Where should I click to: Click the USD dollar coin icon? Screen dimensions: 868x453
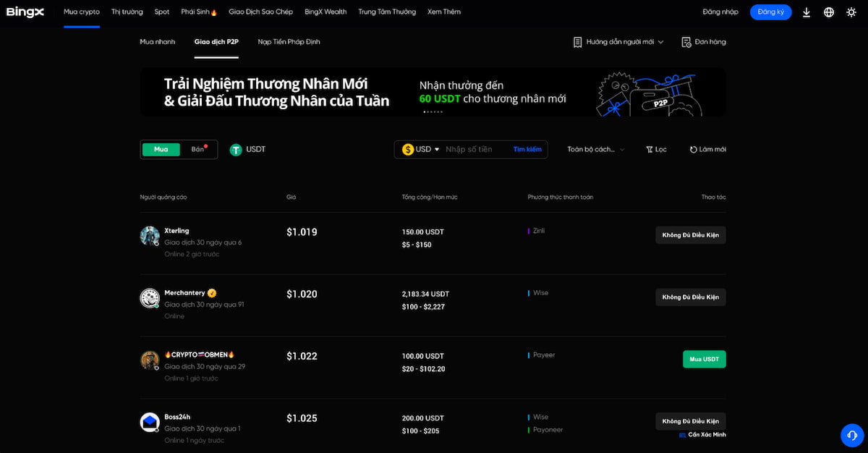pyautogui.click(x=407, y=149)
